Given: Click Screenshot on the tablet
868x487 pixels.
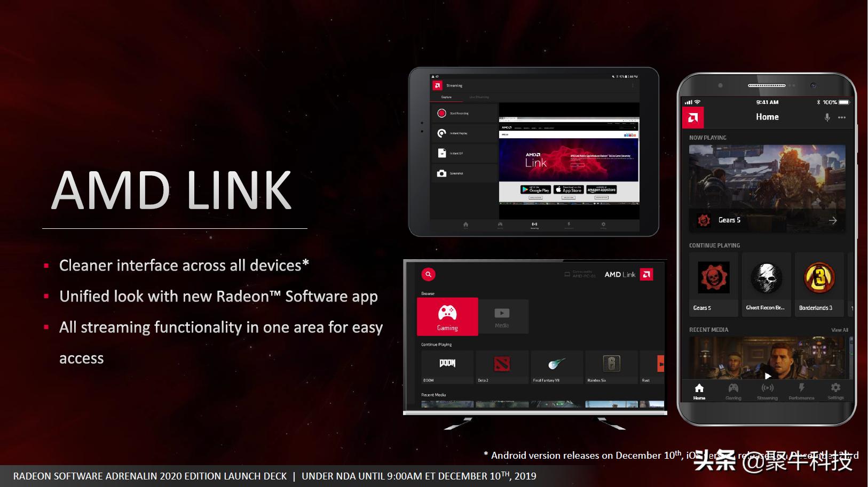Looking at the screenshot, I should (x=464, y=173).
